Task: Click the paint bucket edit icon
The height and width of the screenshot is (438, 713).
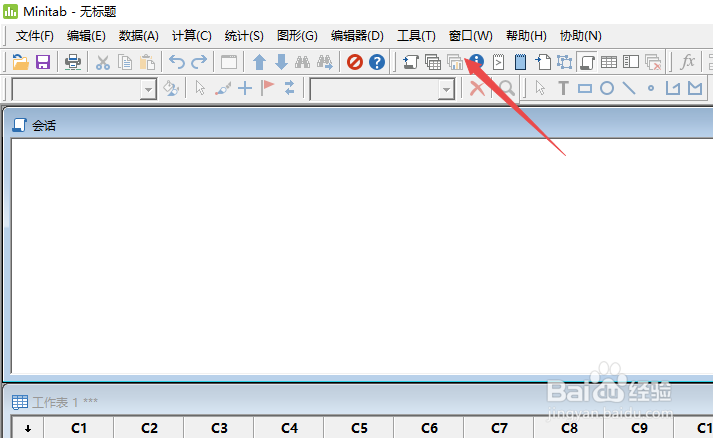Action: [x=171, y=88]
